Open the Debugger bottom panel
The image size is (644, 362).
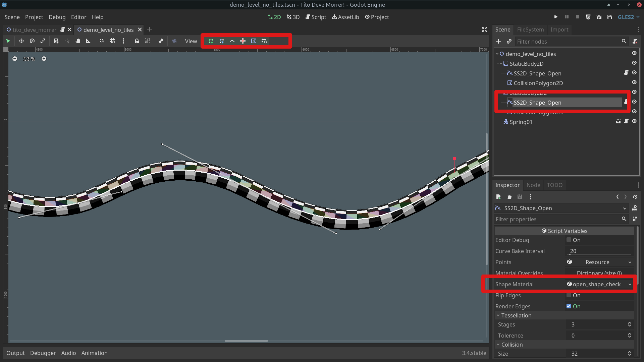coord(43,353)
